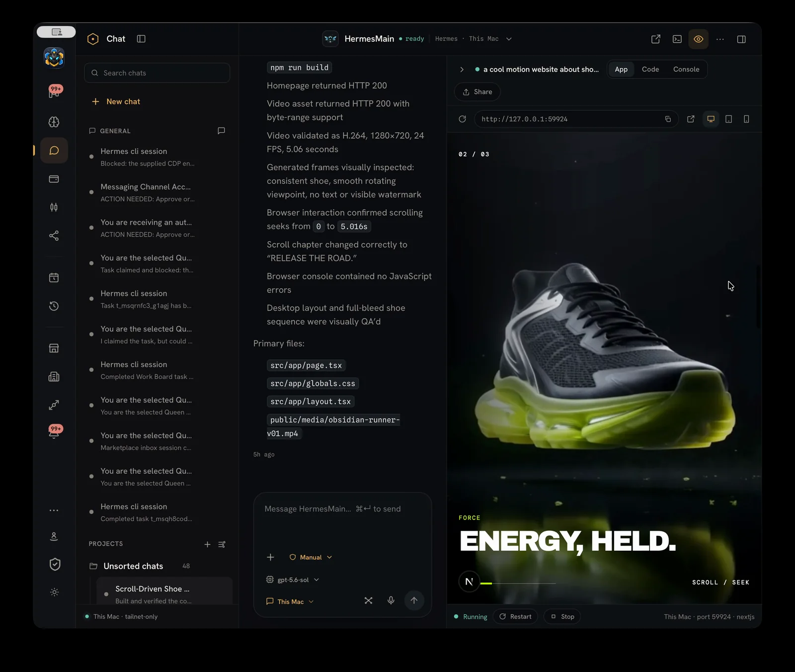This screenshot has height=672, width=795.
Task: Open the shield check icon in left sidebar
Action: [x=55, y=564]
